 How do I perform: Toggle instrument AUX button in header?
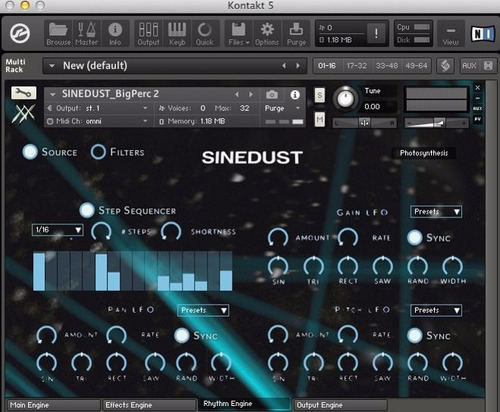(478, 108)
